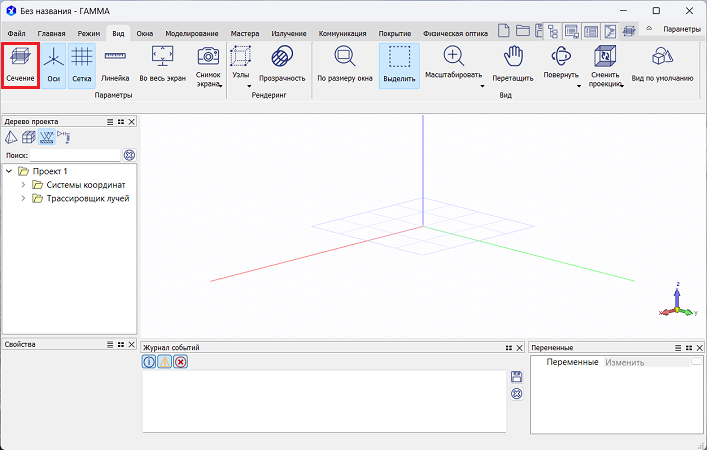Click the Сечение (section) tool icon
Viewport: 707px width, 450px height.
point(20,64)
